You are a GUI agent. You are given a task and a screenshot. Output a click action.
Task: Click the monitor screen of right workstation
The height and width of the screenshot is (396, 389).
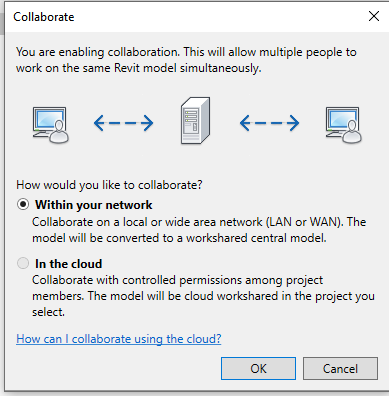(x=341, y=118)
